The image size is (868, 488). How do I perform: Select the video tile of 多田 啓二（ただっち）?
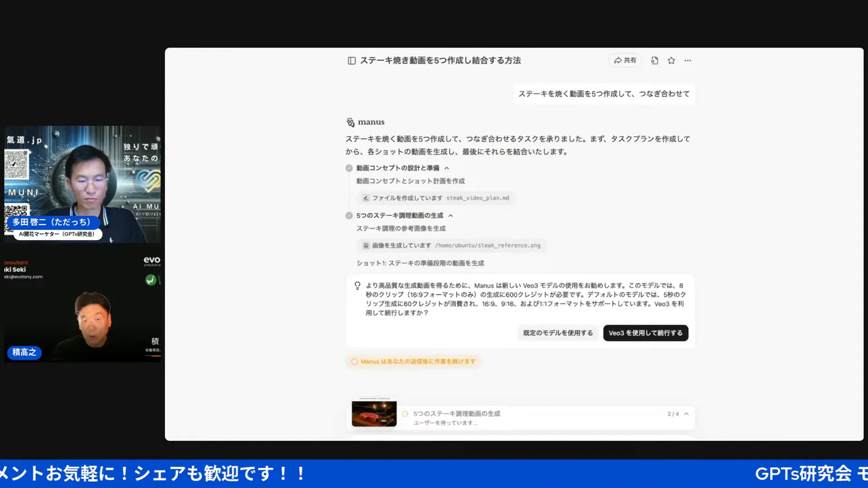[x=82, y=184]
